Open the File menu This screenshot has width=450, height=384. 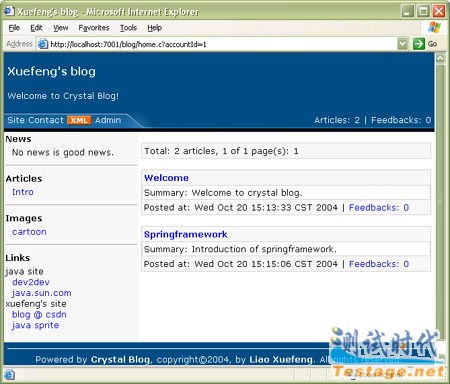[14, 28]
